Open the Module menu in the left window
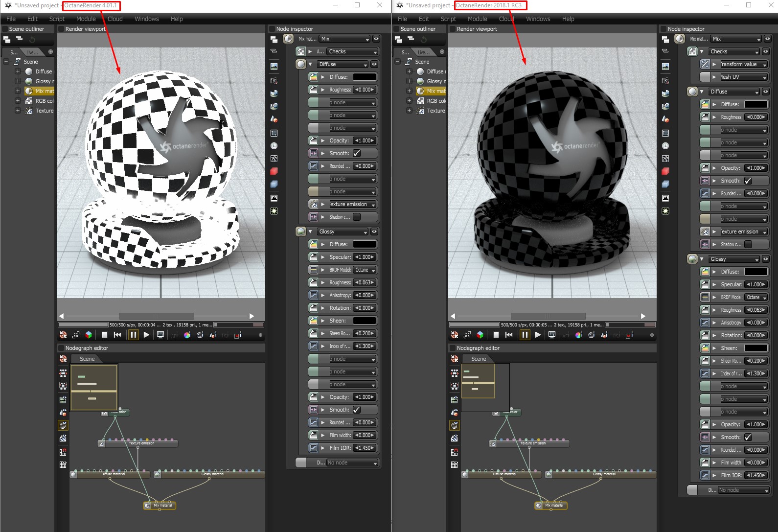 86,19
